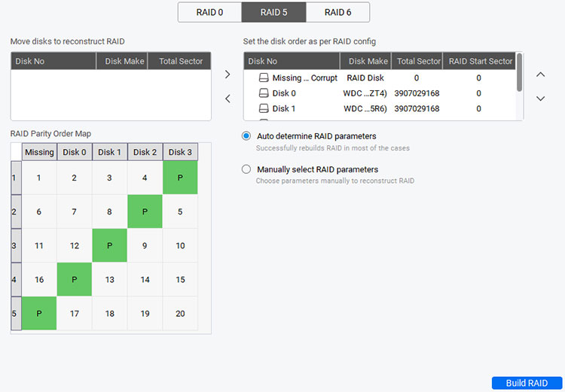Click the move right arrow between disk lists
Viewport: 565px width, 392px height.
(x=228, y=74)
